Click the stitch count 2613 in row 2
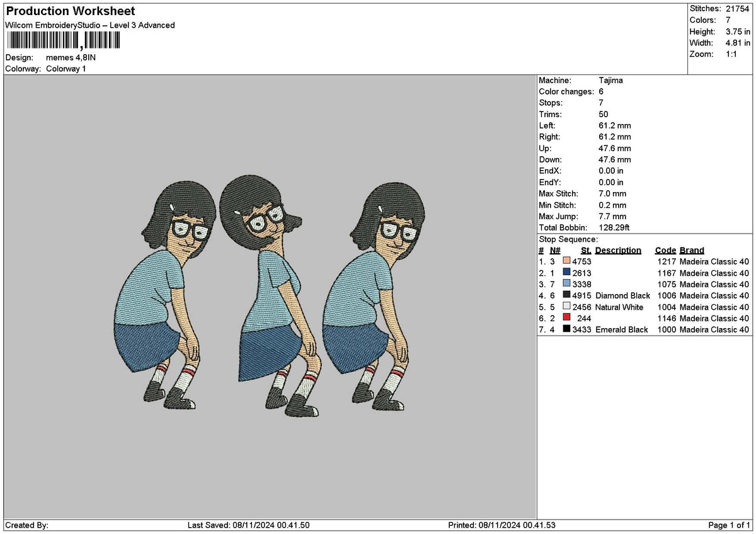The image size is (756, 534). tap(581, 272)
